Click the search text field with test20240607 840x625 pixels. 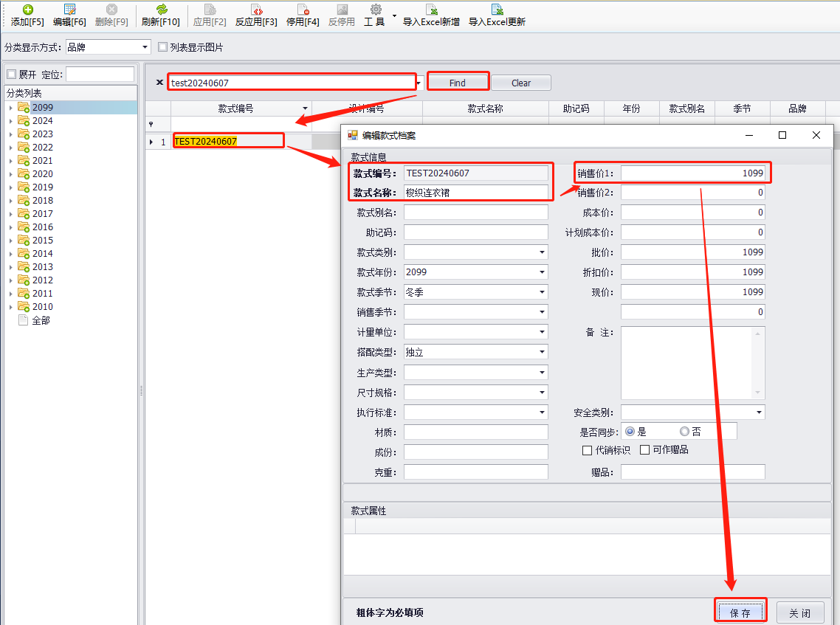pyautogui.click(x=292, y=83)
